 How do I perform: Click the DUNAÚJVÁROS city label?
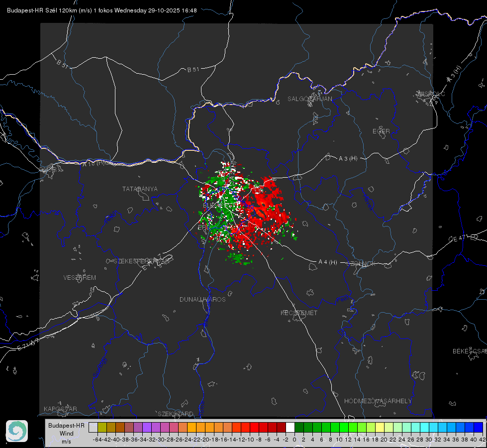[x=202, y=299]
